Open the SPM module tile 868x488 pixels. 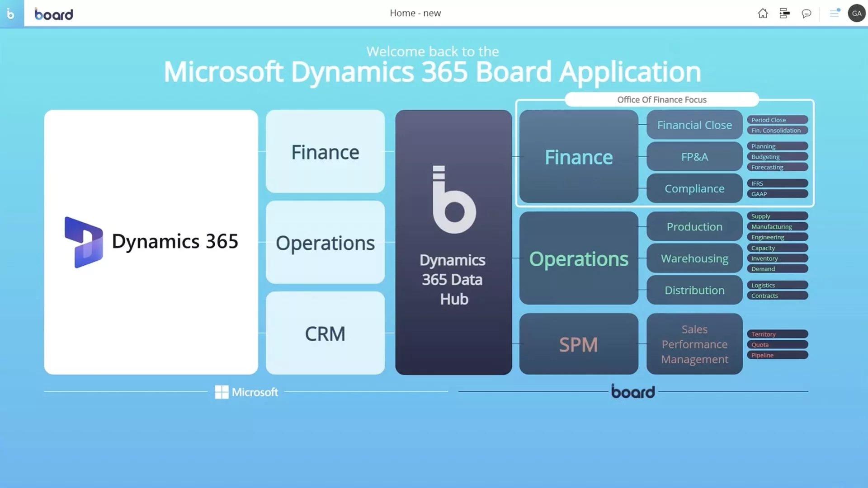[579, 344]
